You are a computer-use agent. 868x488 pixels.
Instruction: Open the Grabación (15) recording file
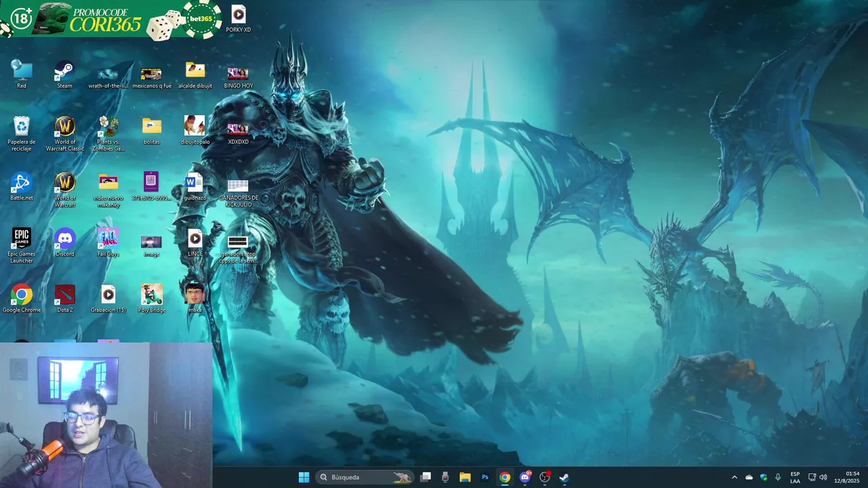click(x=108, y=298)
